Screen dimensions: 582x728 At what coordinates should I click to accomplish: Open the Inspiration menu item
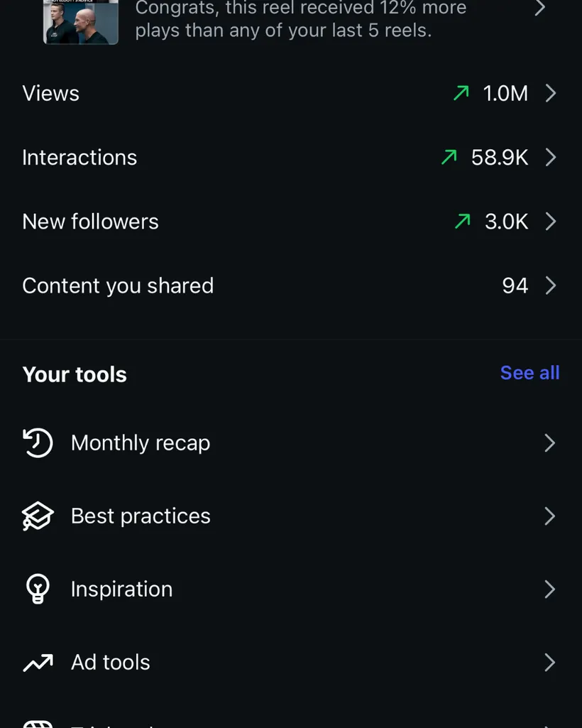(x=291, y=589)
